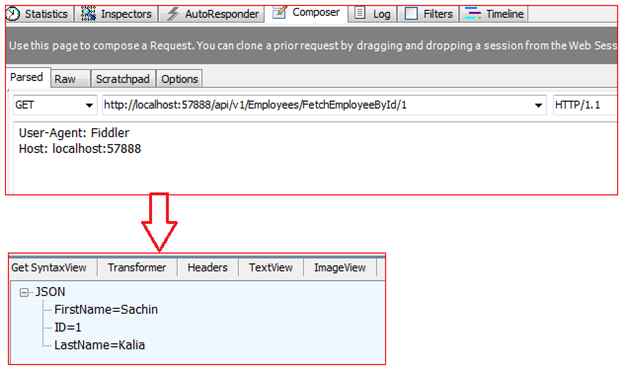Select the Composer tab

tap(306, 13)
